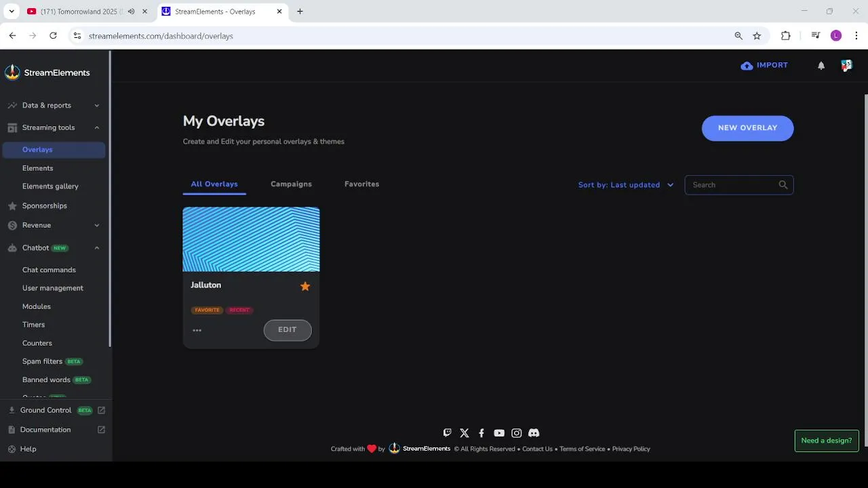Click Need a design? button
This screenshot has width=868, height=488.
pos(827,441)
